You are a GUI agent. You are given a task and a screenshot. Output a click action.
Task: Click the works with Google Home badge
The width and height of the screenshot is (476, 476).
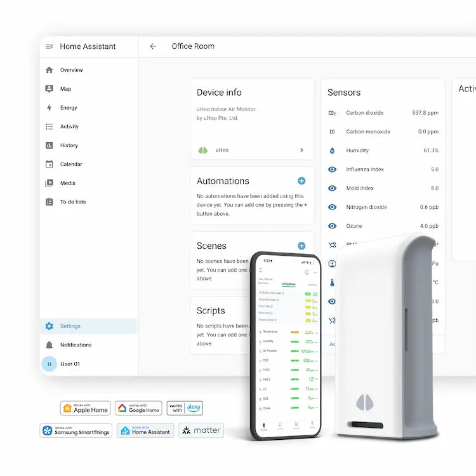138,408
